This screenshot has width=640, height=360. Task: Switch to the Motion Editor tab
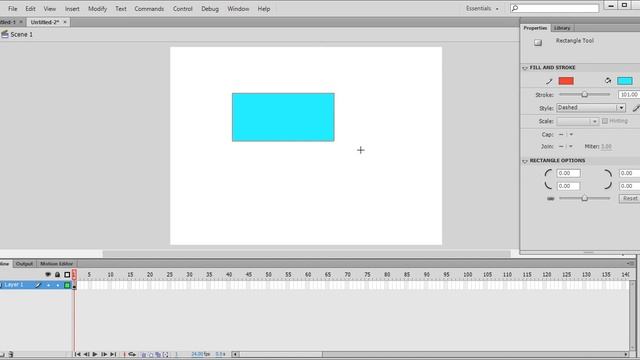(56, 264)
